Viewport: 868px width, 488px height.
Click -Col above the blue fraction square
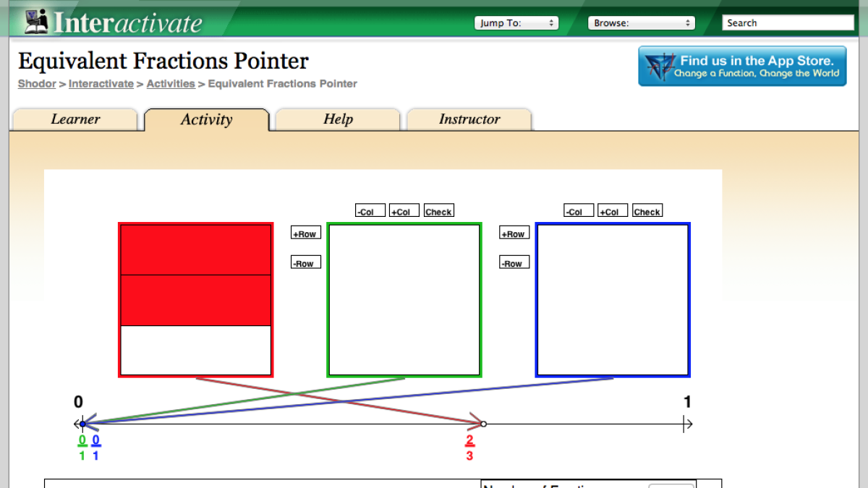tap(578, 210)
